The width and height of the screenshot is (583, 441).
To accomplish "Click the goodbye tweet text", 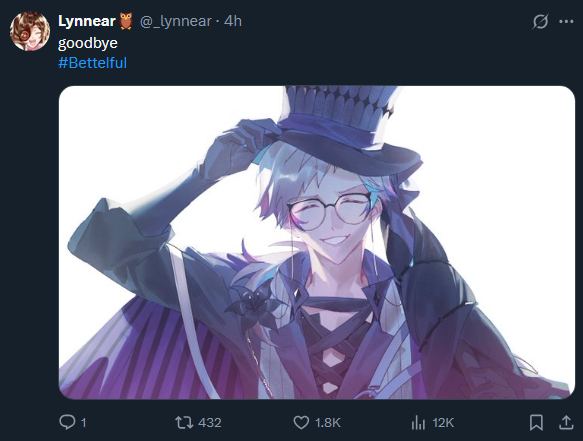I will (x=88, y=43).
